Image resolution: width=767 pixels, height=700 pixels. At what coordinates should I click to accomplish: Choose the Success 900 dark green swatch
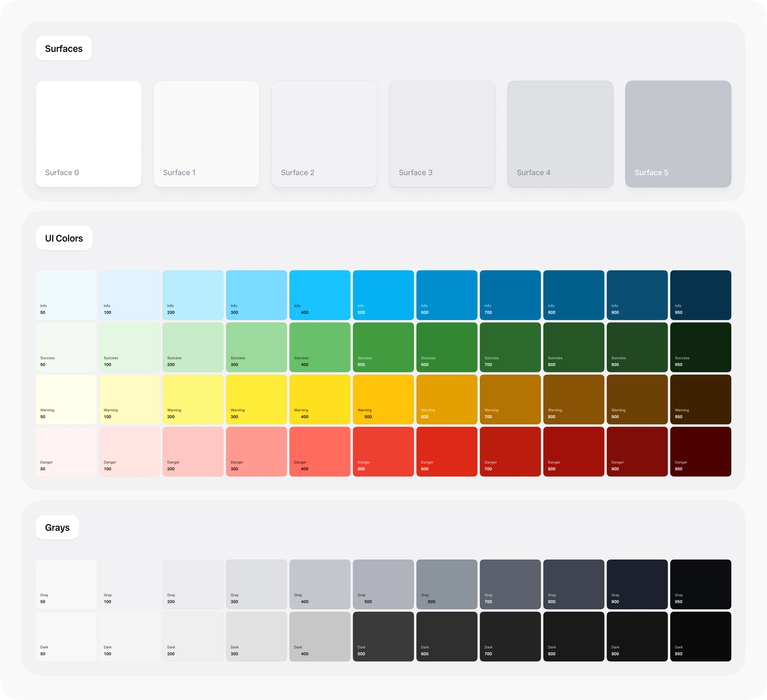click(x=637, y=347)
